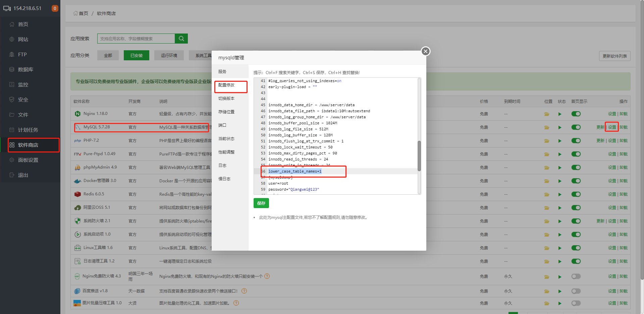Toggle homepage display for Redis 6.0.5
This screenshot has width=644, height=314.
(x=576, y=194)
